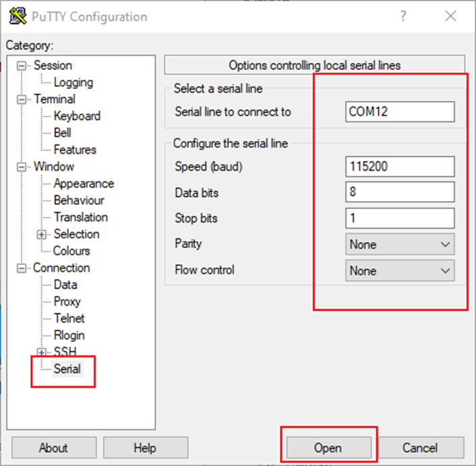Expand the SSH tree node

[x=42, y=352]
